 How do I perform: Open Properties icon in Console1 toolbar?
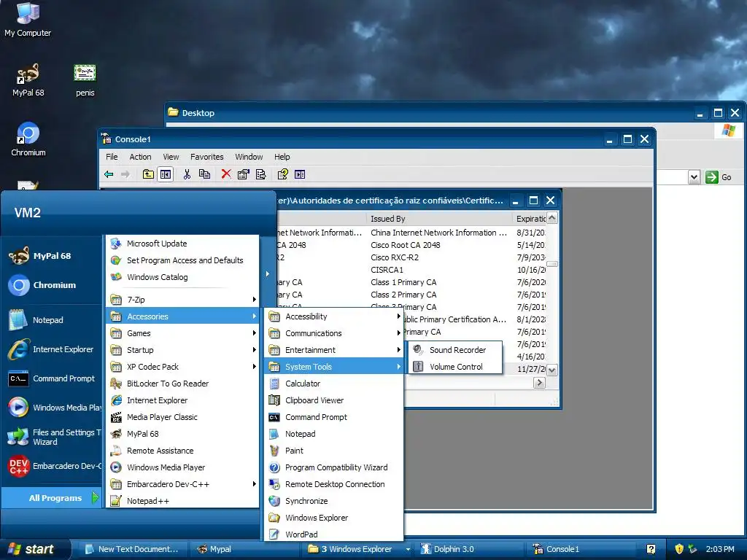[244, 174]
